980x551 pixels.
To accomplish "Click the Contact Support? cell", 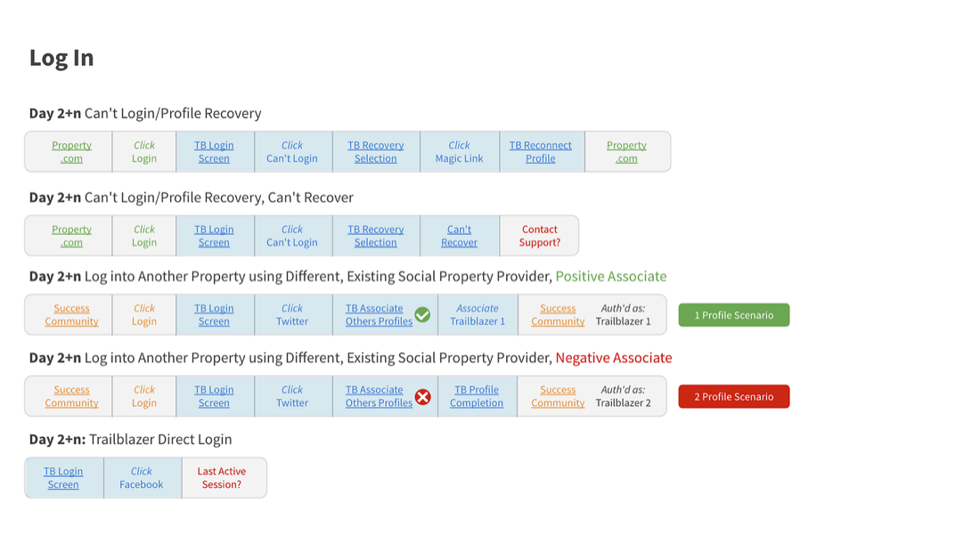I will (539, 236).
